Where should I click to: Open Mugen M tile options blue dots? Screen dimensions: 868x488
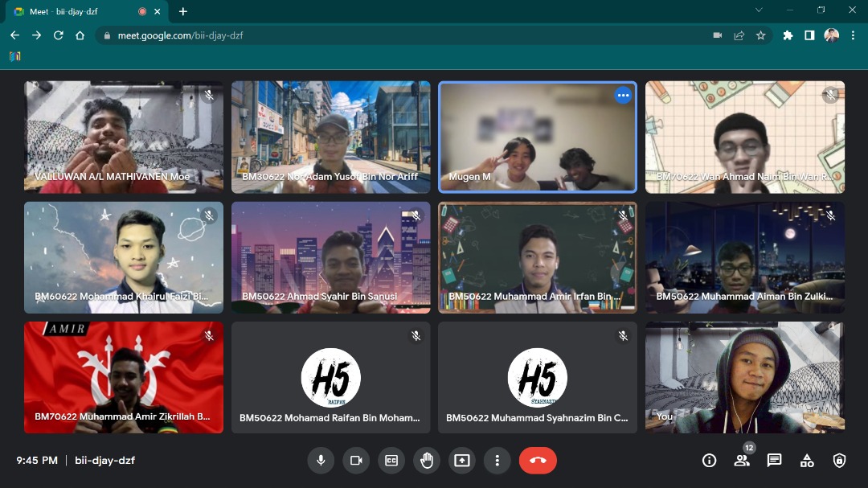click(x=623, y=96)
